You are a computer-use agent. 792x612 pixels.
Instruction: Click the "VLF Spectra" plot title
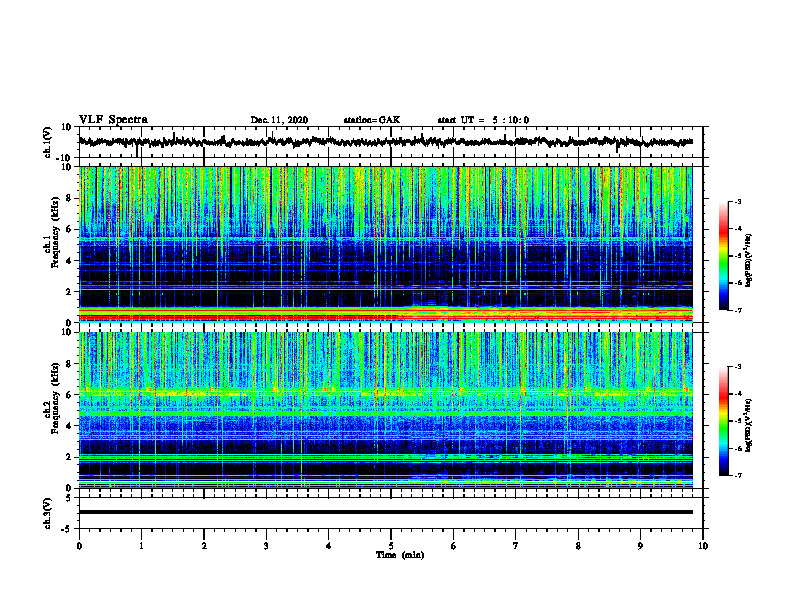(x=113, y=120)
